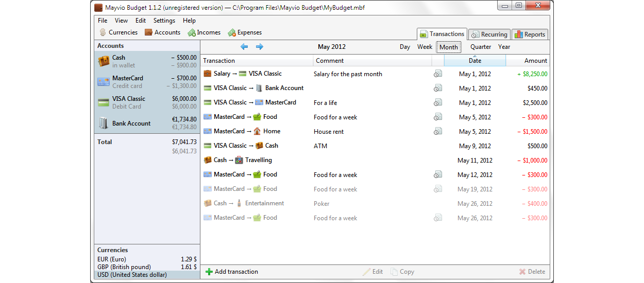644x283 pixels.
Task: Select the Cash wallet account icon
Action: click(104, 61)
